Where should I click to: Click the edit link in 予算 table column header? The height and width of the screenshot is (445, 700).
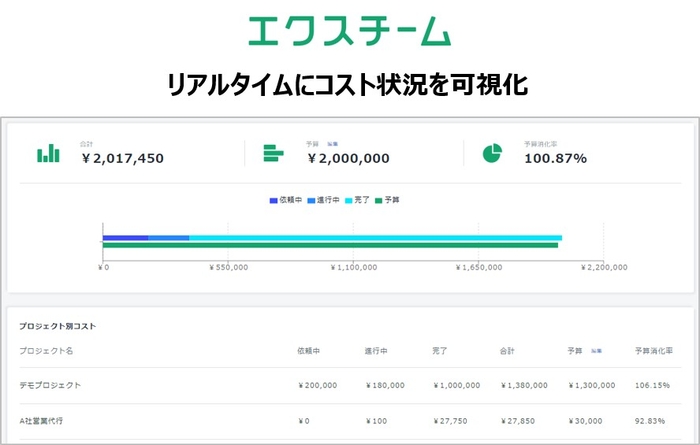(596, 351)
